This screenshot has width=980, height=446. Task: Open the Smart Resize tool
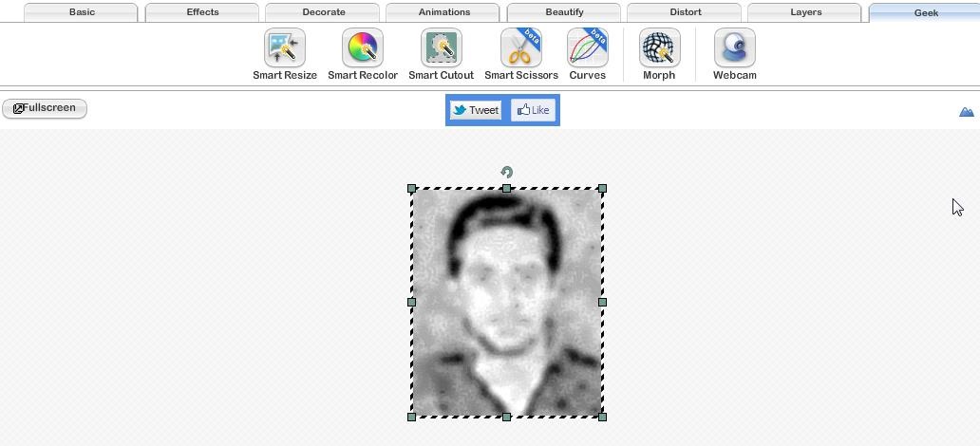pos(284,54)
